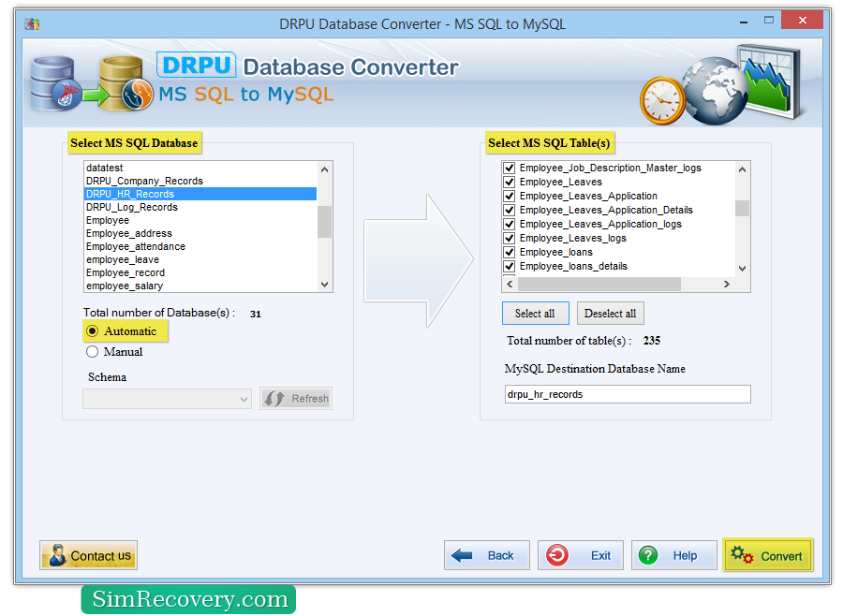Select the Employee_address database
The width and height of the screenshot is (843, 616).
click(200, 233)
